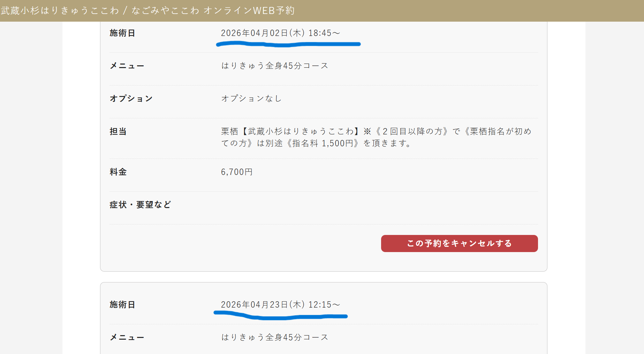This screenshot has width=644, height=354.
Task: Click the 6,700円 price value
Action: (x=237, y=172)
